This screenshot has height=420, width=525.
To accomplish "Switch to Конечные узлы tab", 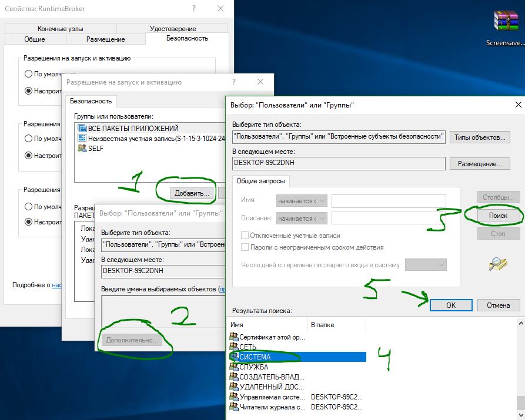I will pos(61,28).
